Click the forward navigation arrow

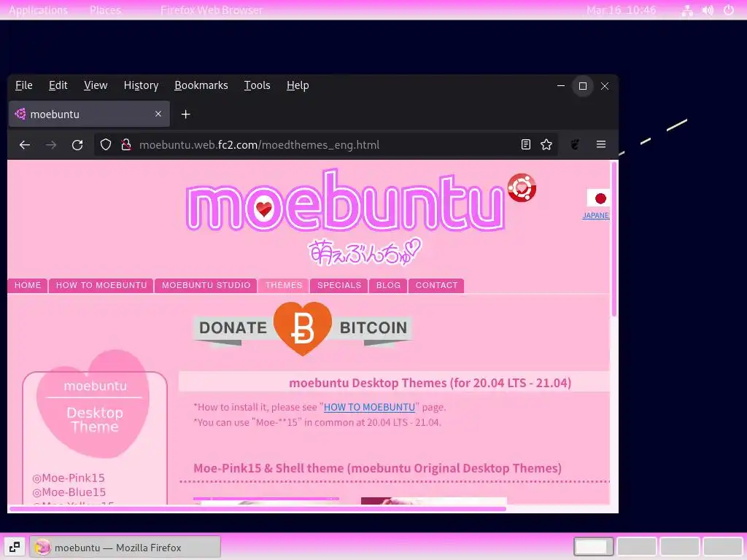[x=51, y=145]
